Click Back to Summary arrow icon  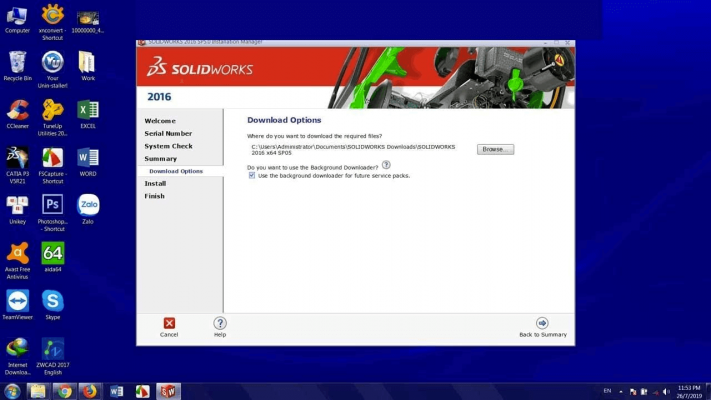click(x=542, y=323)
